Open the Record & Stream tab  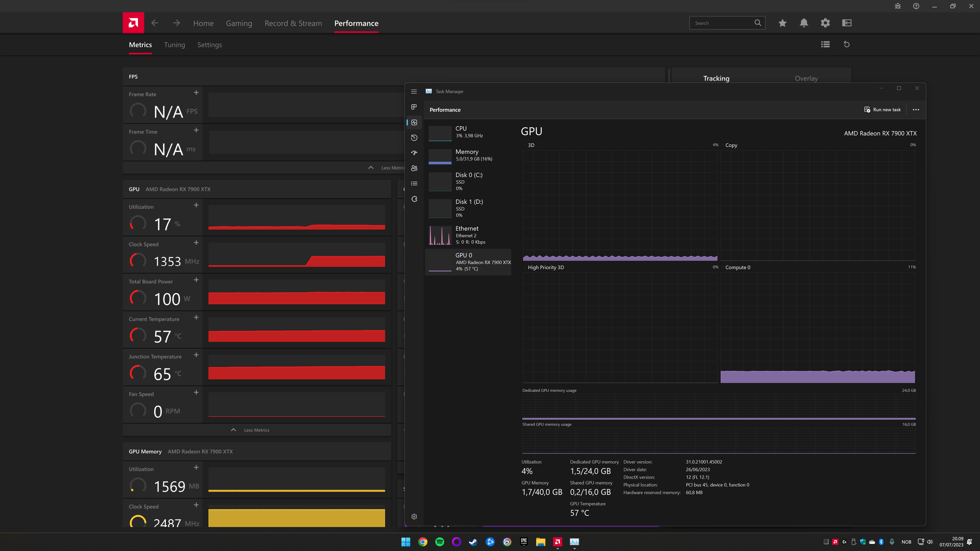pos(293,23)
